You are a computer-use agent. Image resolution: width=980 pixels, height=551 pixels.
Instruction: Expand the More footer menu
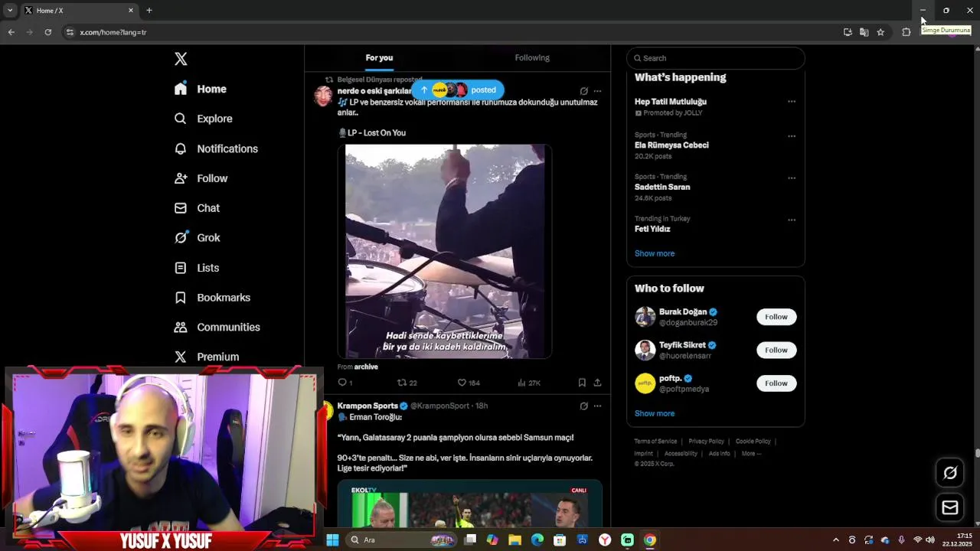pyautogui.click(x=751, y=454)
